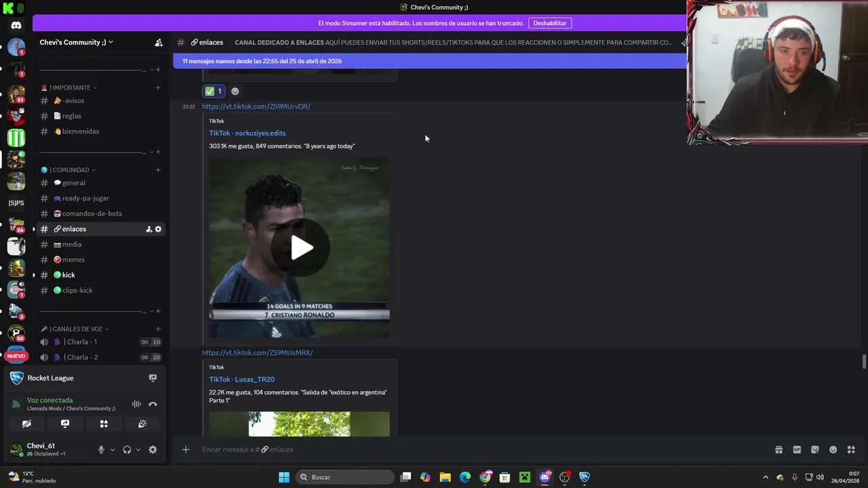Add a channel to IMPORTANTE category
This screenshot has height=488, width=868.
158,87
